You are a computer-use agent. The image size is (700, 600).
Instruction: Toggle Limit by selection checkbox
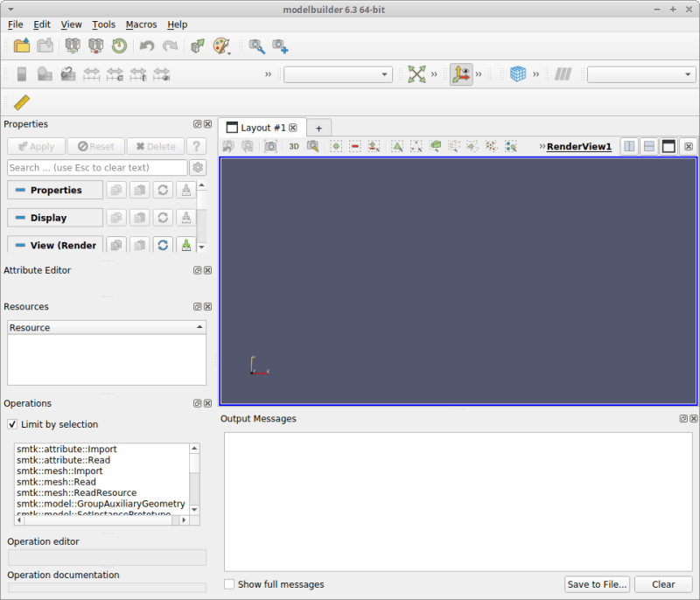pyautogui.click(x=12, y=424)
